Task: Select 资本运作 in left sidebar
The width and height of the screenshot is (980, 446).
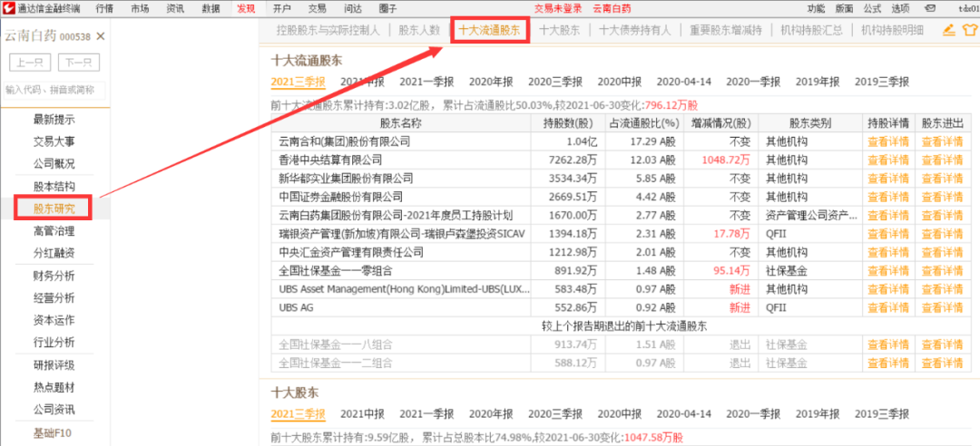Action: (54, 320)
